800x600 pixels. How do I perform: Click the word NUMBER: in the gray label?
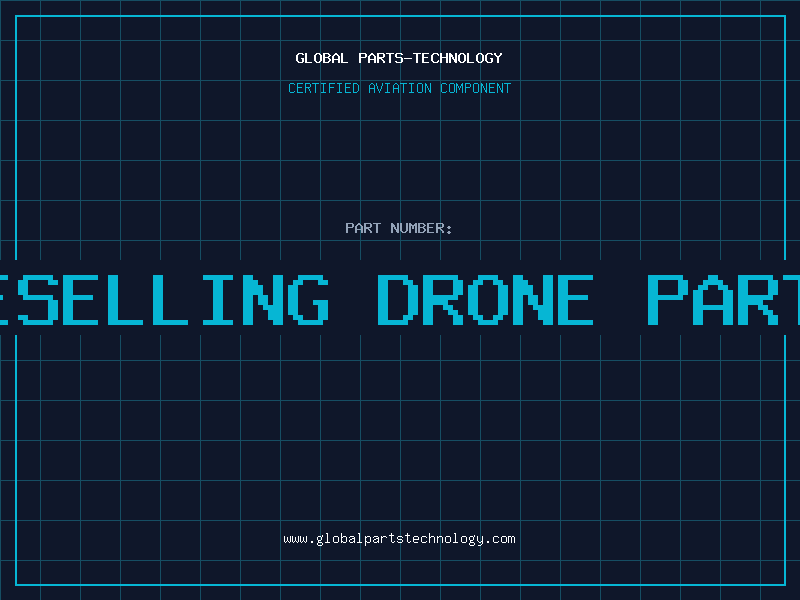tap(421, 228)
